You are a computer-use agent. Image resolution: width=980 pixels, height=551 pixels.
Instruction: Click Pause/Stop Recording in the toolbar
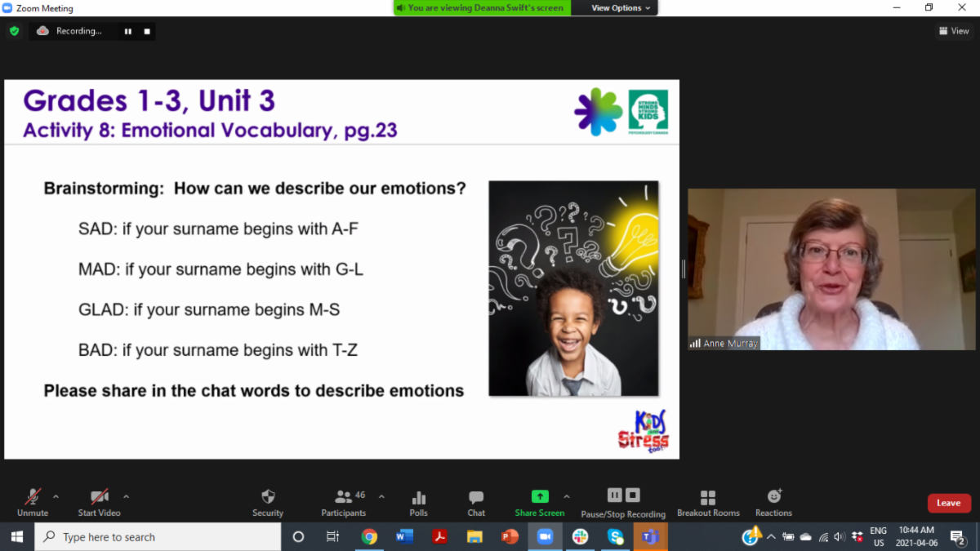[x=623, y=502]
